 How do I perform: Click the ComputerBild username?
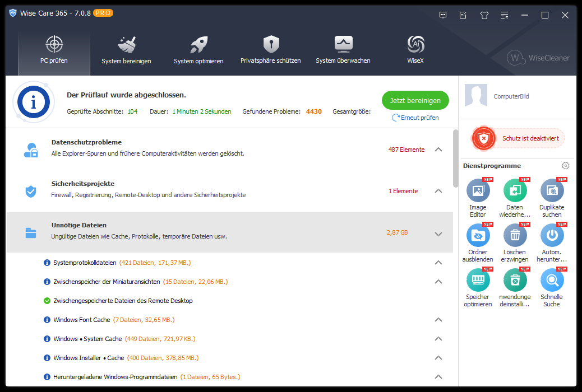tap(511, 96)
